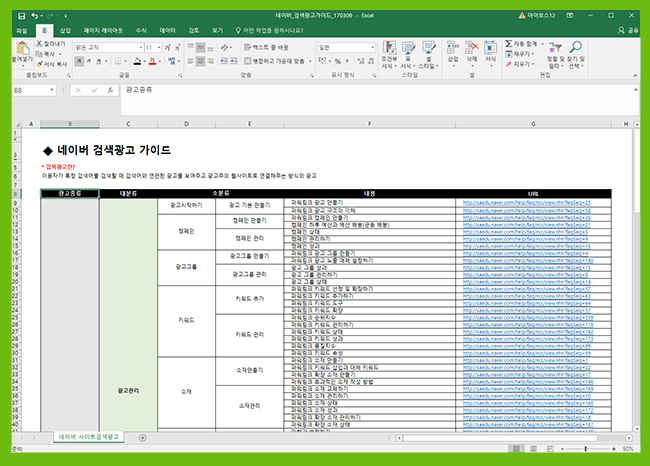Screen dimensions: 650x466
Task: Open the View (보기) tab
Action: [x=218, y=31]
